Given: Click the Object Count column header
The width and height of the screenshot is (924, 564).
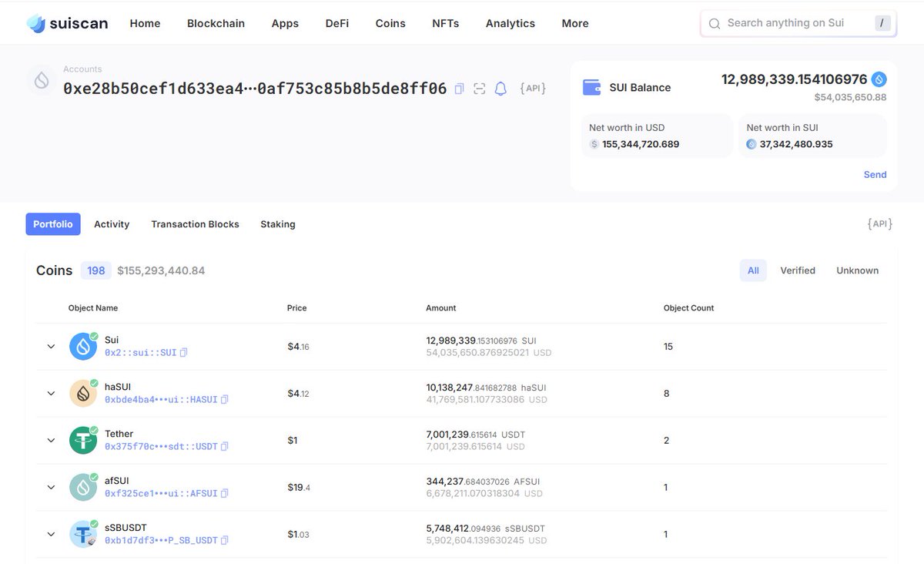Looking at the screenshot, I should pyautogui.click(x=689, y=308).
